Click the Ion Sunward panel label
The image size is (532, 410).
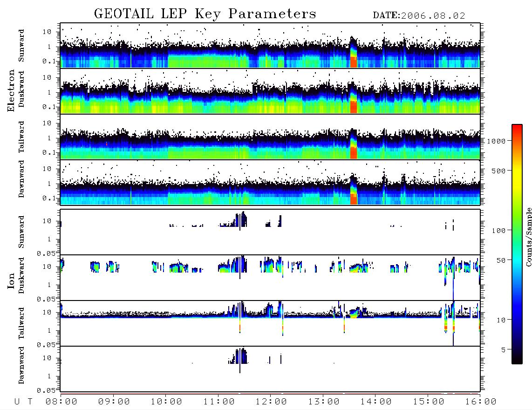click(x=21, y=232)
